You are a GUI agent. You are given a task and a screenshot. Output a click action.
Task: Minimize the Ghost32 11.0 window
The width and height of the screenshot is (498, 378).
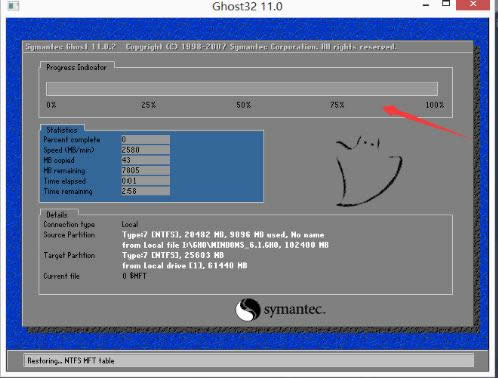(426, 5)
